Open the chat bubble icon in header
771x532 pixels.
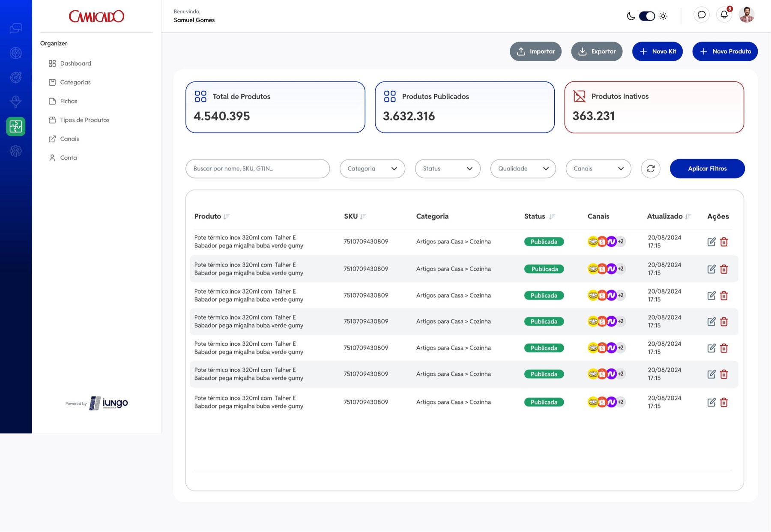tap(702, 15)
